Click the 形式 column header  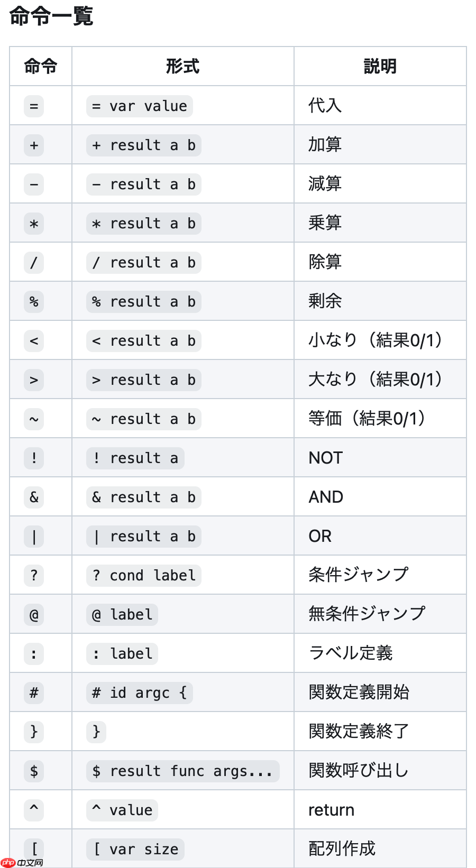click(182, 67)
